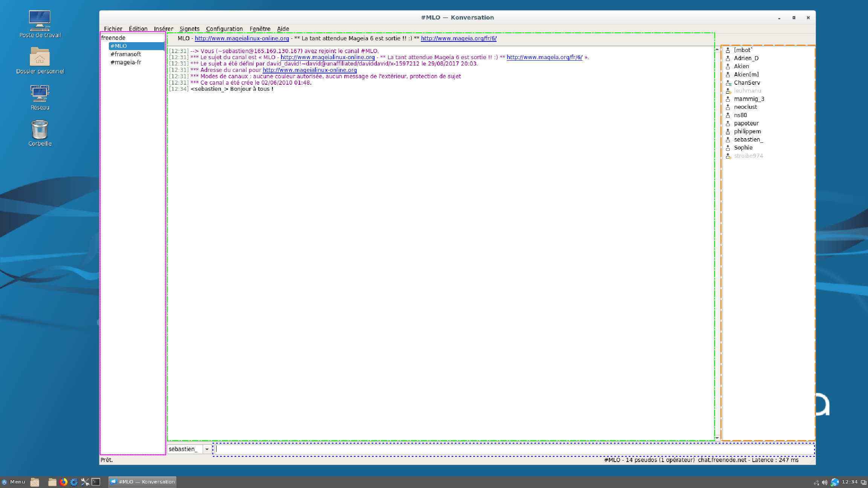Open the wrench and screwdriver tools icon

coord(85,482)
